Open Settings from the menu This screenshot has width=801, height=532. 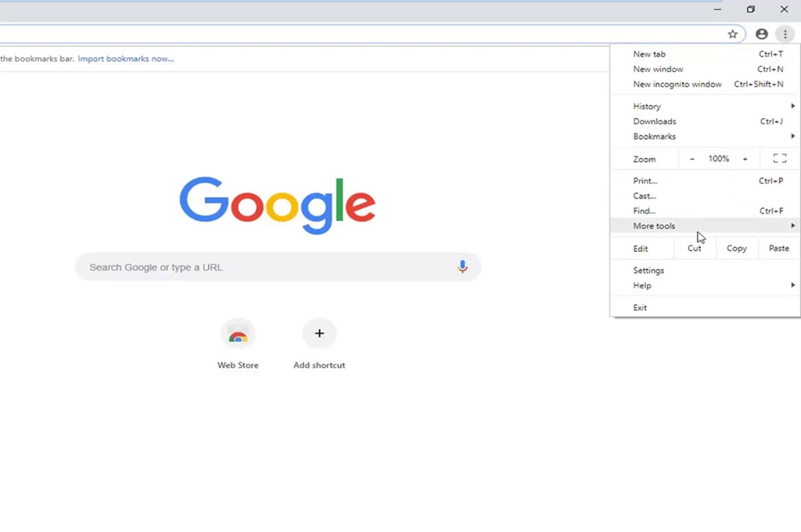648,271
